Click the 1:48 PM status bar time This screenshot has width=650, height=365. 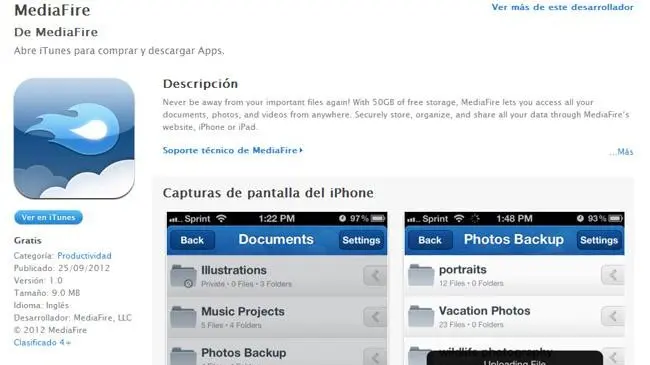tap(514, 219)
